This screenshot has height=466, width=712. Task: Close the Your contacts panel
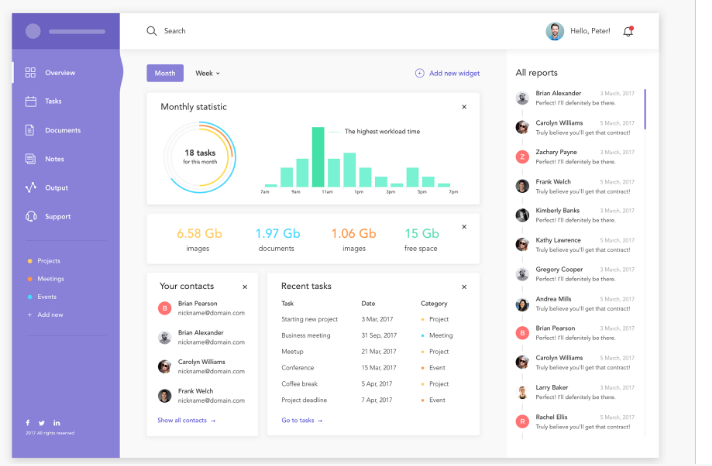pos(245,287)
